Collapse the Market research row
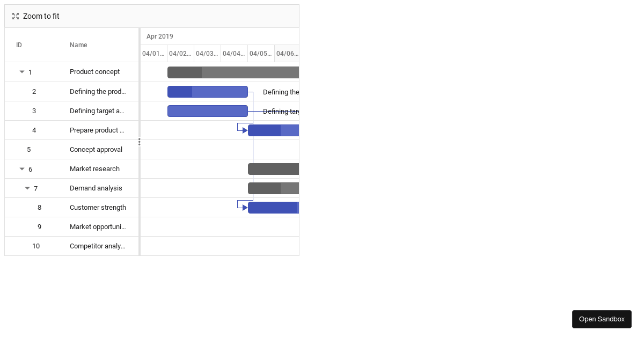Image resolution: width=644 pixels, height=338 pixels. tap(22, 169)
